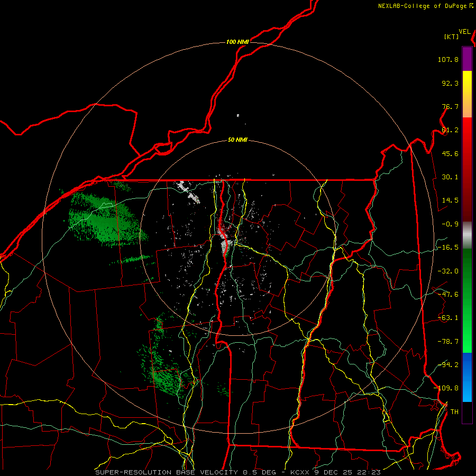
Task: Click the [KT] units label
Action: point(452,36)
